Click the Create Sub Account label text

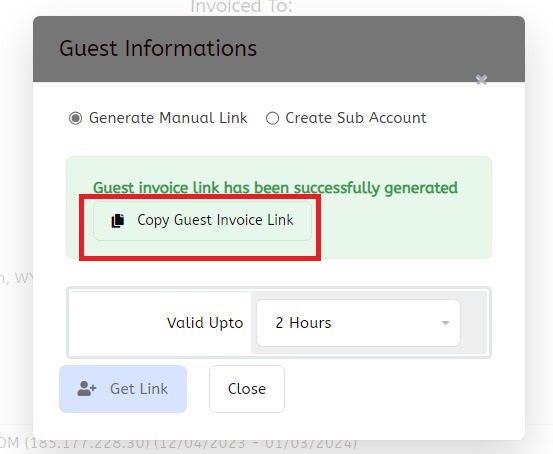[x=356, y=118]
